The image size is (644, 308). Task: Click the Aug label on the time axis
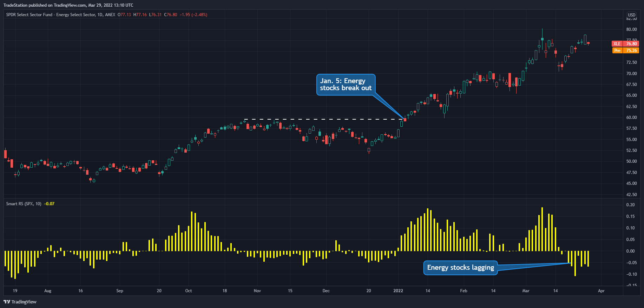[48, 291]
